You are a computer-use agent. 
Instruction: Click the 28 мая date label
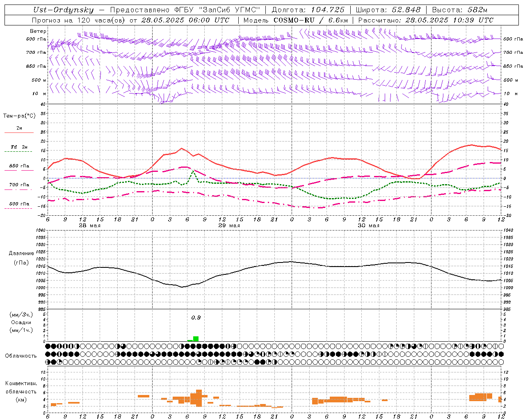click(89, 226)
